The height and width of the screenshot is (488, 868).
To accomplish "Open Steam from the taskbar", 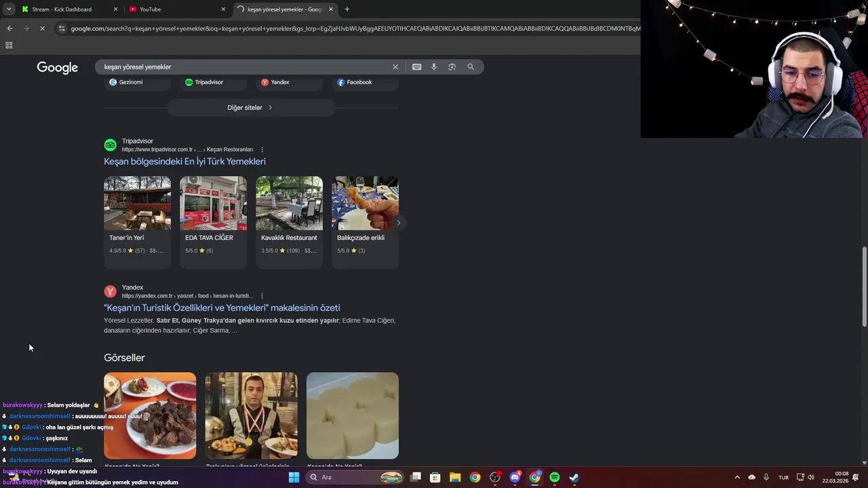I will point(574,477).
